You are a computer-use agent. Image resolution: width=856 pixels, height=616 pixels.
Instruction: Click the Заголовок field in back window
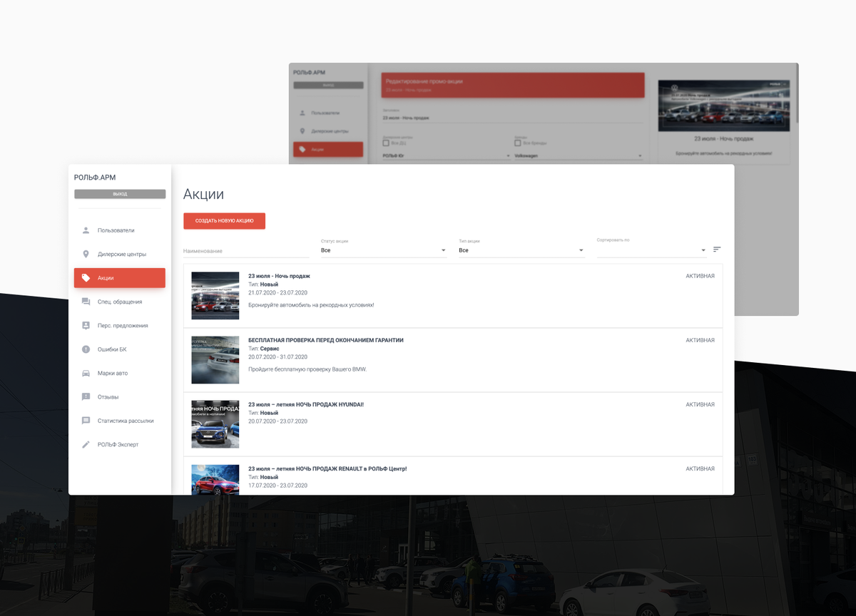point(512,118)
